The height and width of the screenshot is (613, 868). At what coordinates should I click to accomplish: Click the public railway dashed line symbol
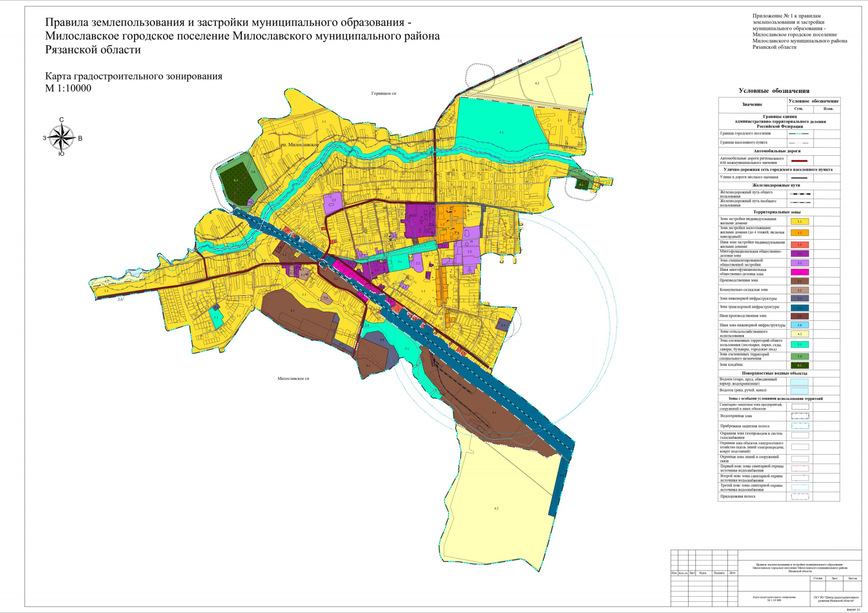click(800, 194)
